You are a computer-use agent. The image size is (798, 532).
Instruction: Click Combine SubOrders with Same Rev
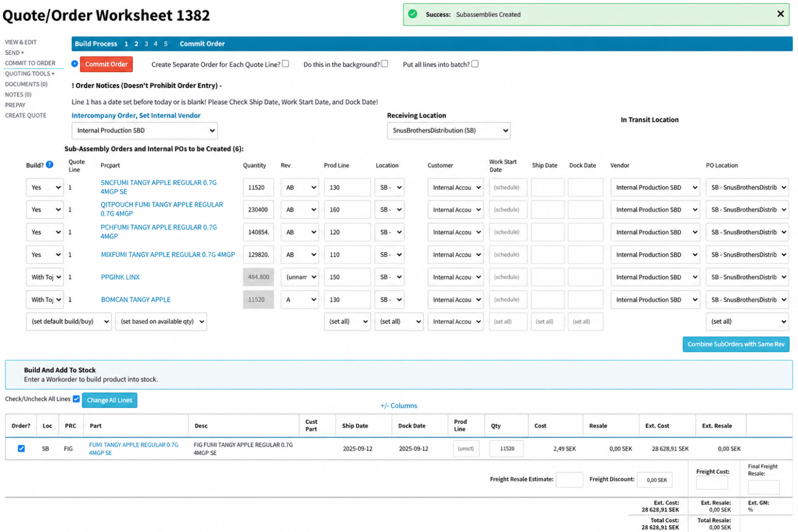coord(735,344)
